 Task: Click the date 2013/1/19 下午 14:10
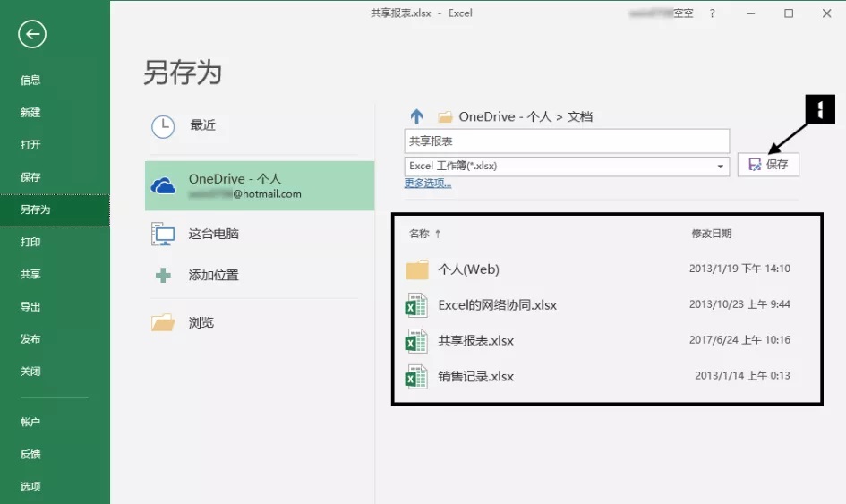click(739, 269)
